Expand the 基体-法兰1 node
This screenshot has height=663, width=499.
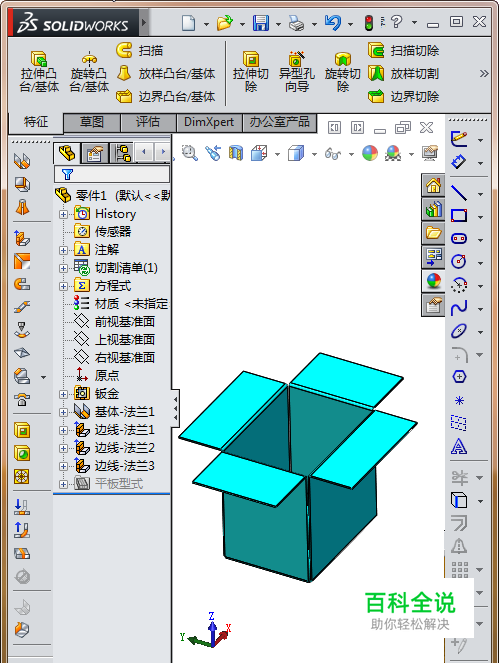(63, 412)
